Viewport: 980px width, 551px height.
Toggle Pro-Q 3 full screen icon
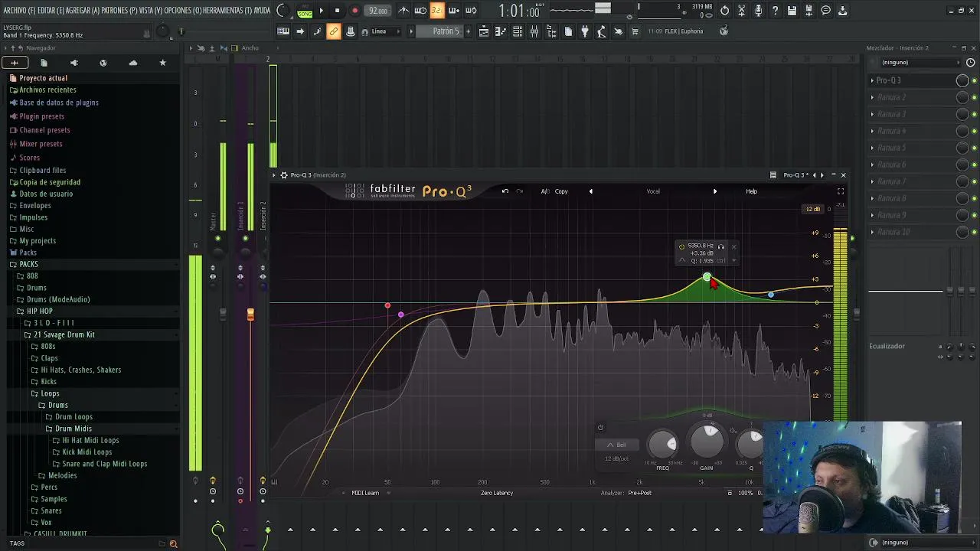841,191
